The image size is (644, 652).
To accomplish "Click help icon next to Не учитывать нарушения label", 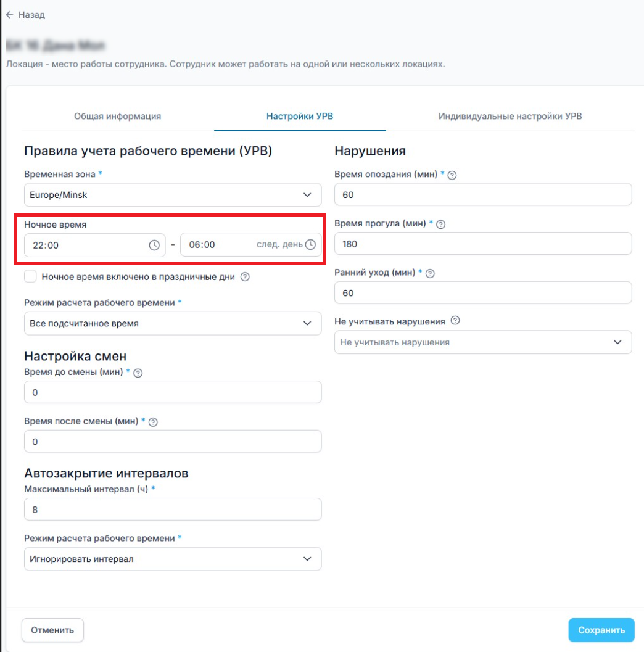I will [x=455, y=321].
